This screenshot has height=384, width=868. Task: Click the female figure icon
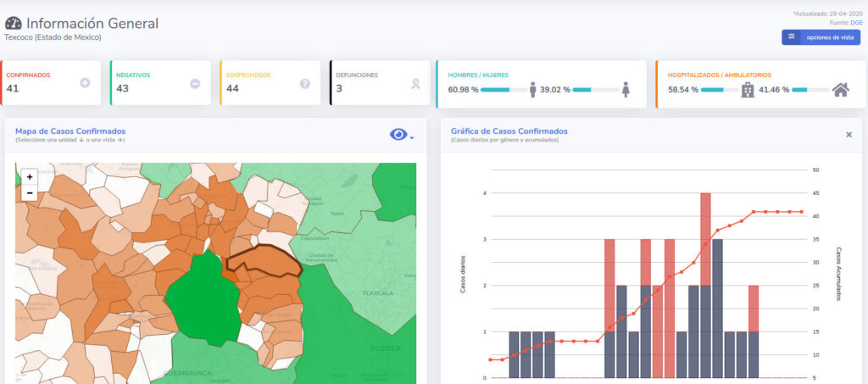pos(626,89)
